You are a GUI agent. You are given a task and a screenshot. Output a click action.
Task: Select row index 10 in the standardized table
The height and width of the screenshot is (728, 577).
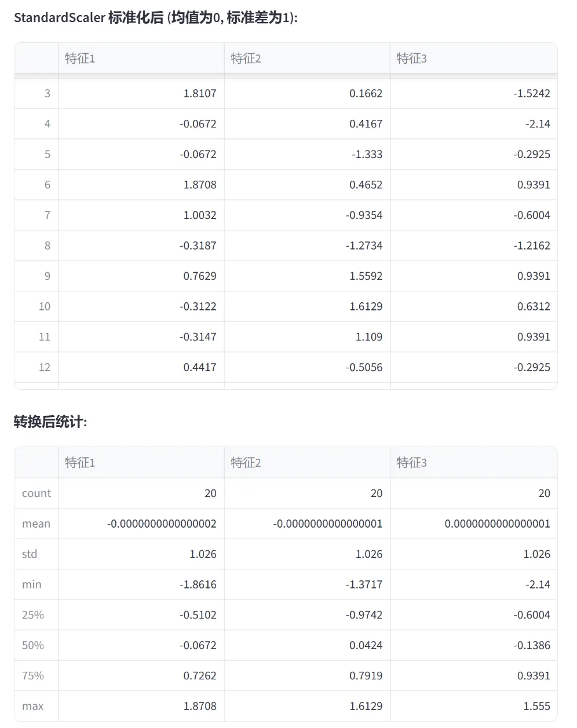(x=45, y=306)
